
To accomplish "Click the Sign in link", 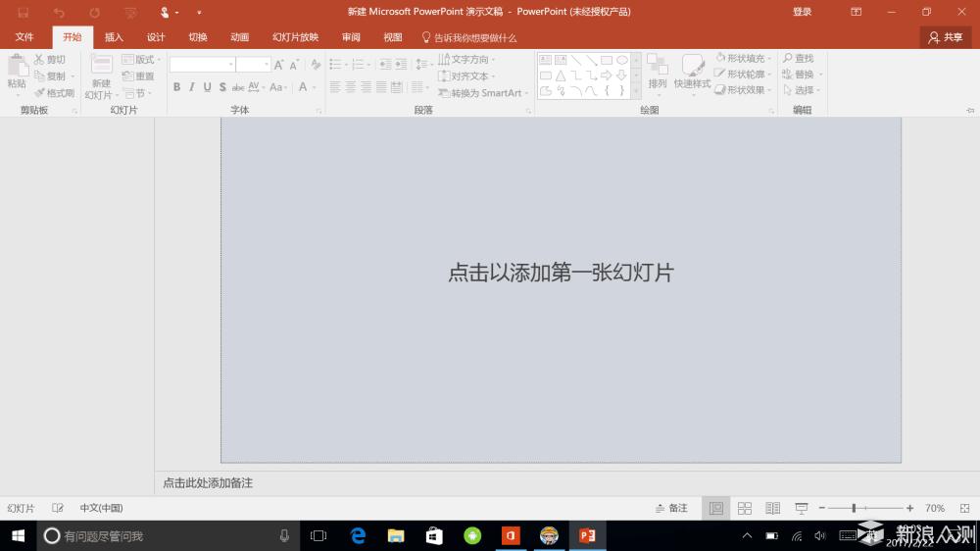I will (802, 12).
